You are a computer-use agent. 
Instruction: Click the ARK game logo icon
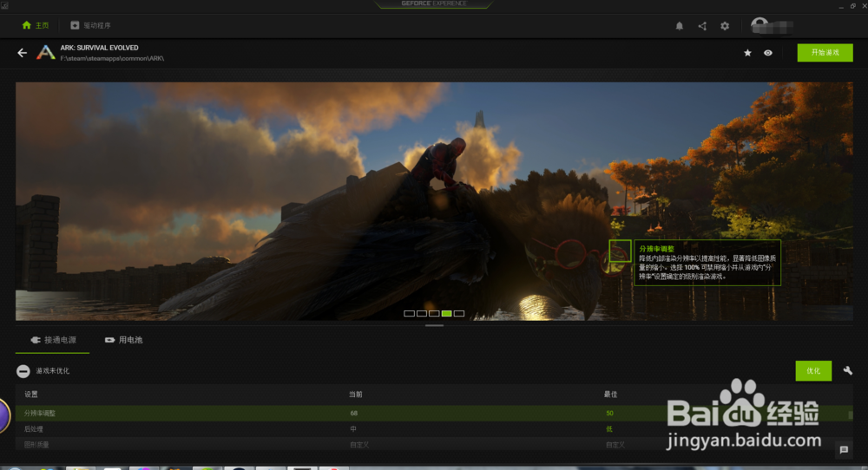pyautogui.click(x=46, y=53)
